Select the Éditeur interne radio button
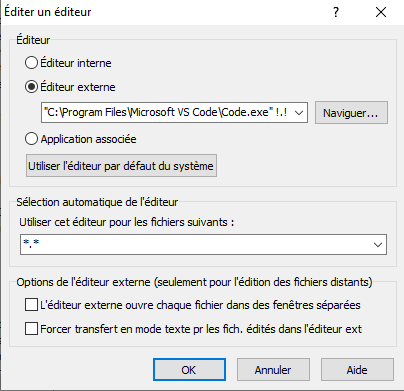404x391 pixels. [31, 63]
